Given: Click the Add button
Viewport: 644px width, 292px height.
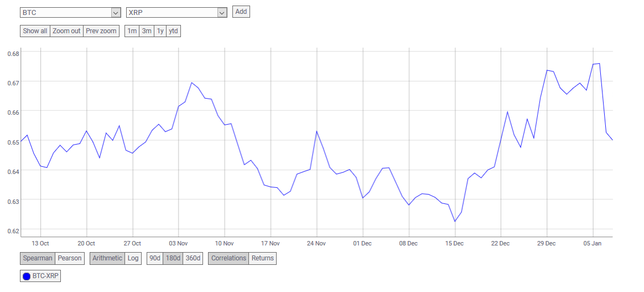Looking at the screenshot, I should (x=241, y=12).
